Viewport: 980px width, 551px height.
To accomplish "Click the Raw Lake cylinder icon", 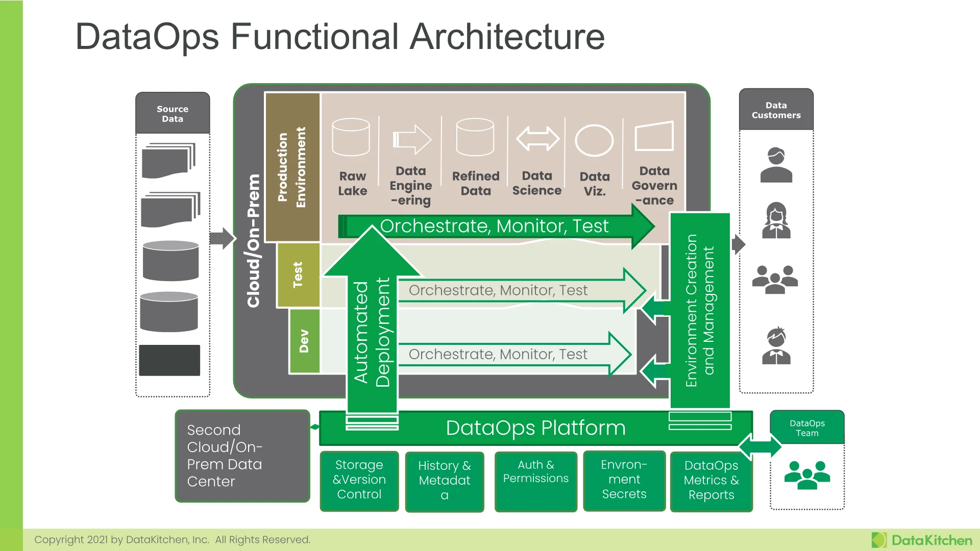I will click(x=351, y=137).
